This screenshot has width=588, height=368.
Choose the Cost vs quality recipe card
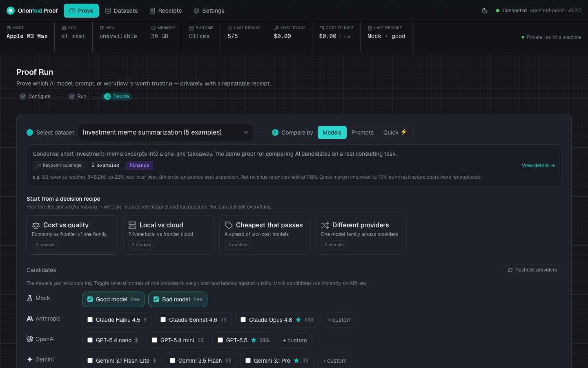[x=72, y=235]
